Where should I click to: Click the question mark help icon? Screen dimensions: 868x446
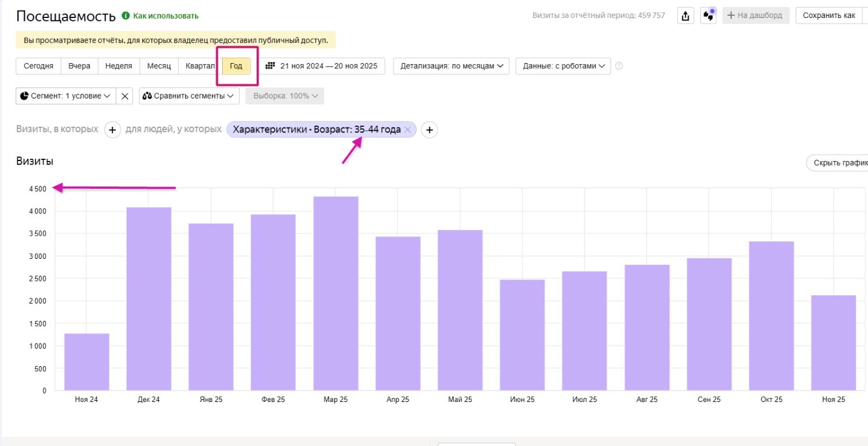point(619,66)
